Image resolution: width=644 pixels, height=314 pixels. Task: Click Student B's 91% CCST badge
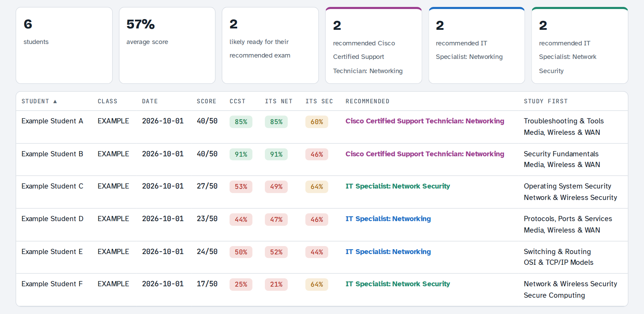coord(241,154)
